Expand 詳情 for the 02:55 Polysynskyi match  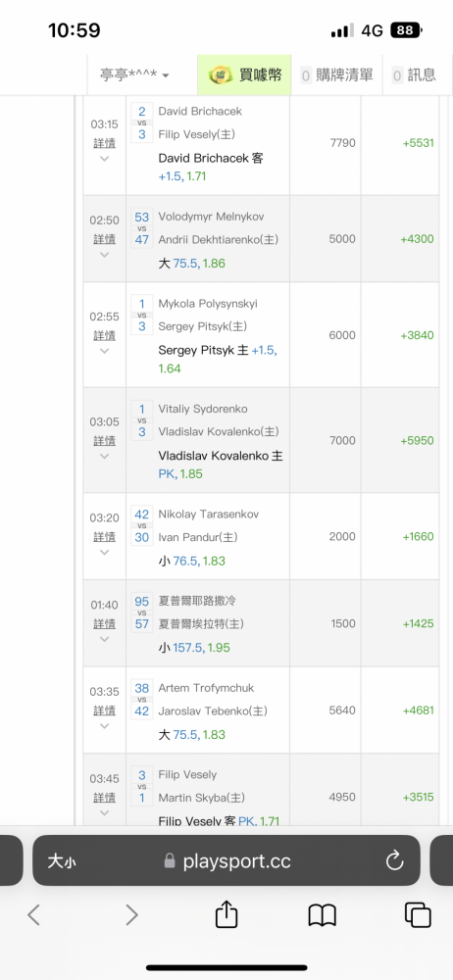[105, 335]
